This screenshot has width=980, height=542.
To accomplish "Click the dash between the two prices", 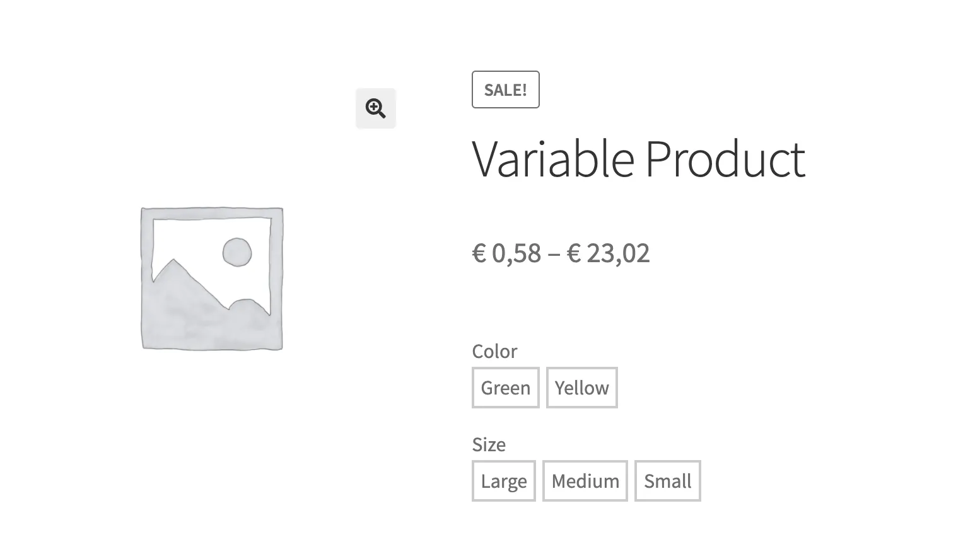I will pyautogui.click(x=554, y=254).
